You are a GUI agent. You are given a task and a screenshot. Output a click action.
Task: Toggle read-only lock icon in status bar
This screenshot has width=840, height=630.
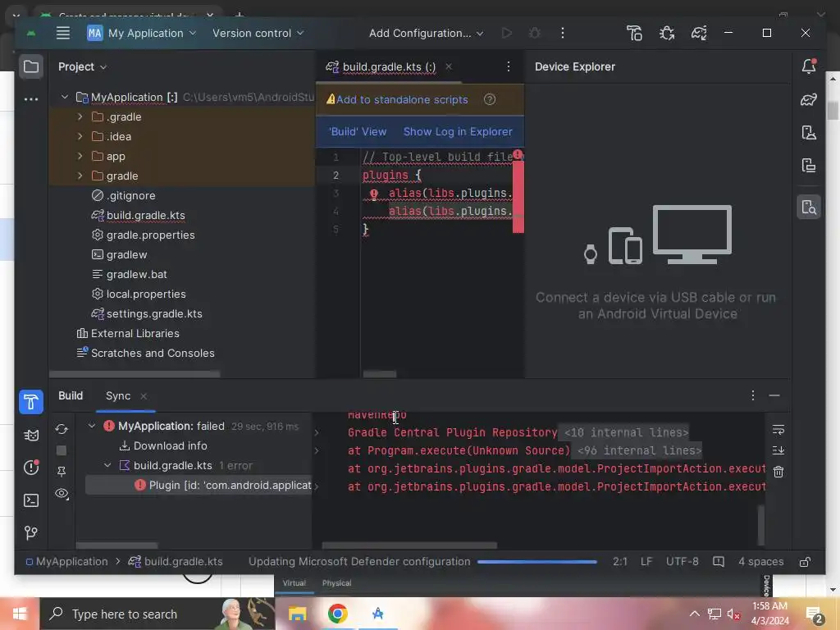click(x=805, y=562)
